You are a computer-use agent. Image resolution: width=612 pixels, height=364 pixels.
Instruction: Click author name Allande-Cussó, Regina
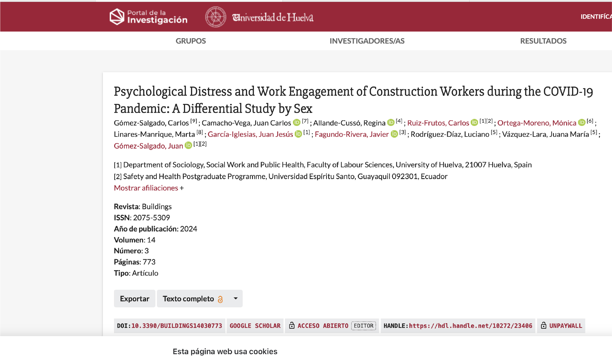349,123
